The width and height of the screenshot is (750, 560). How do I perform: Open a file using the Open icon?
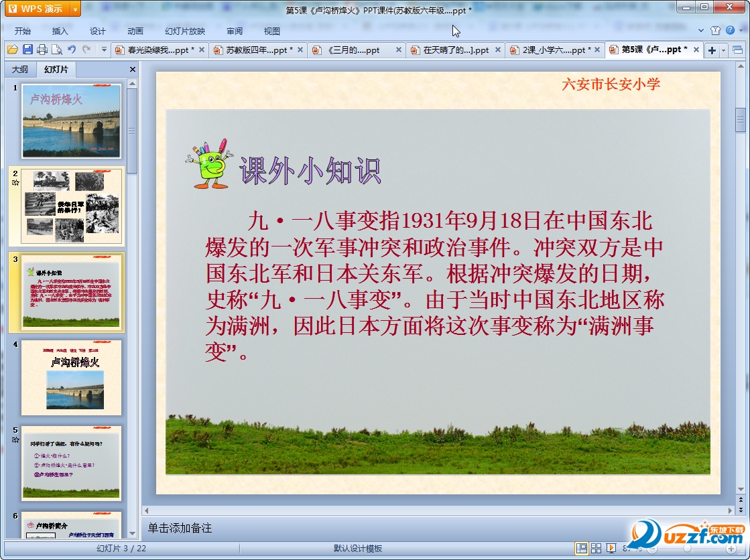13,50
